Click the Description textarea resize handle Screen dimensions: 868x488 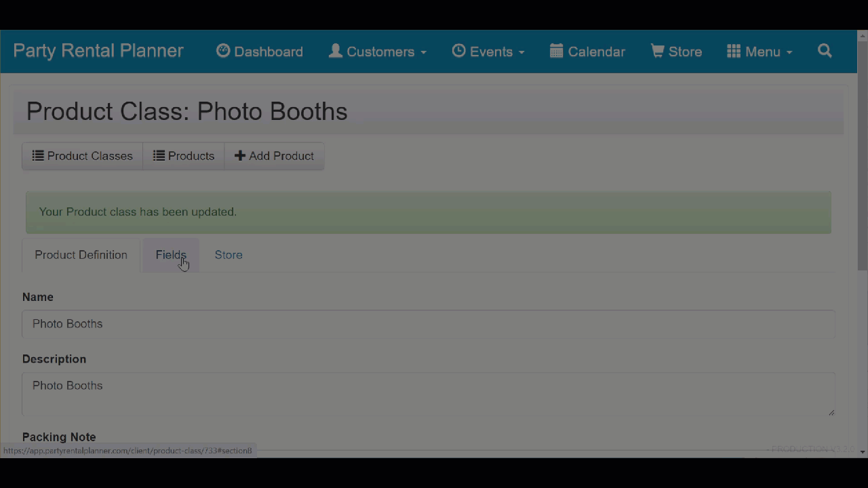click(831, 411)
